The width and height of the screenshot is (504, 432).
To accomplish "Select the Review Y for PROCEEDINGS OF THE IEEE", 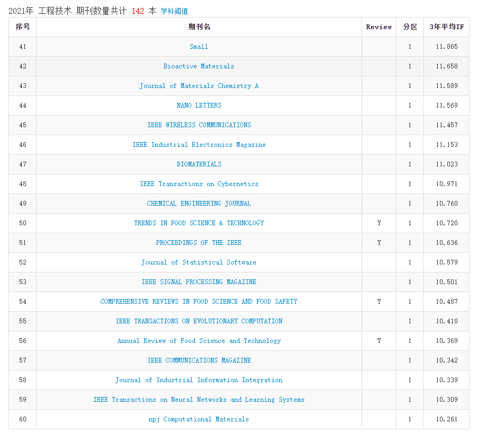I will [379, 243].
